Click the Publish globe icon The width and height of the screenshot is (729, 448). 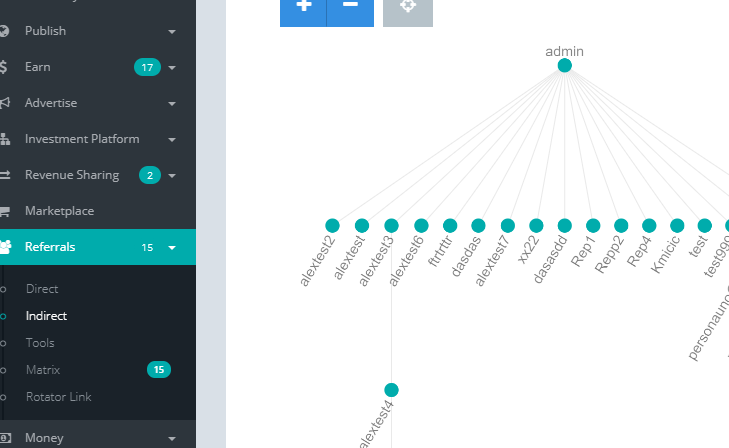(x=4, y=31)
